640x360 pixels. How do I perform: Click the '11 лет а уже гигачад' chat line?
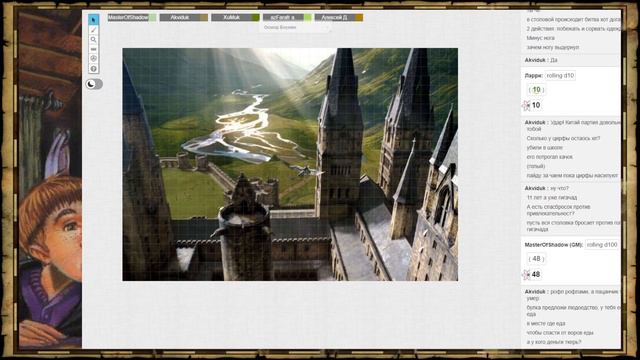point(551,198)
